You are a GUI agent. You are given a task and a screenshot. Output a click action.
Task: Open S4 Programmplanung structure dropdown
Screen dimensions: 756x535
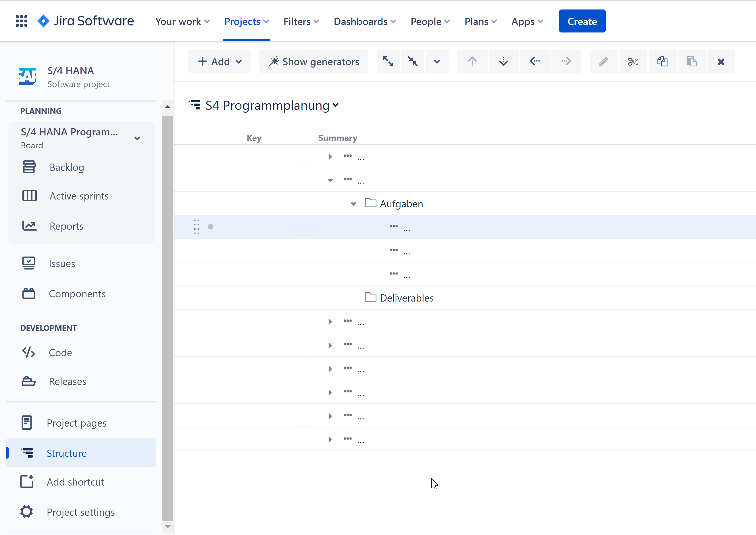click(x=336, y=105)
